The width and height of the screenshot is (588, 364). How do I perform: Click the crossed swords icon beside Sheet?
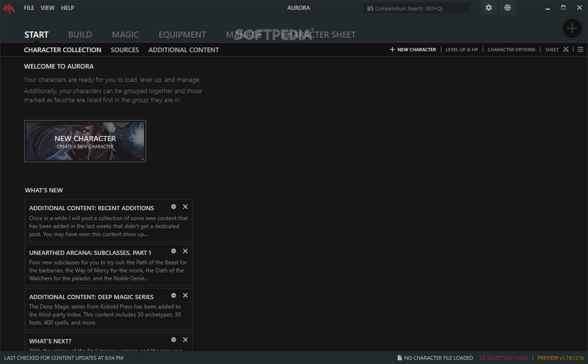[566, 49]
